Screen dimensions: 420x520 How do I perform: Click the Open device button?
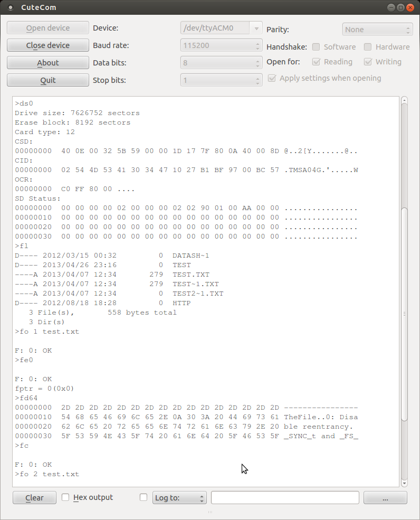(47, 28)
